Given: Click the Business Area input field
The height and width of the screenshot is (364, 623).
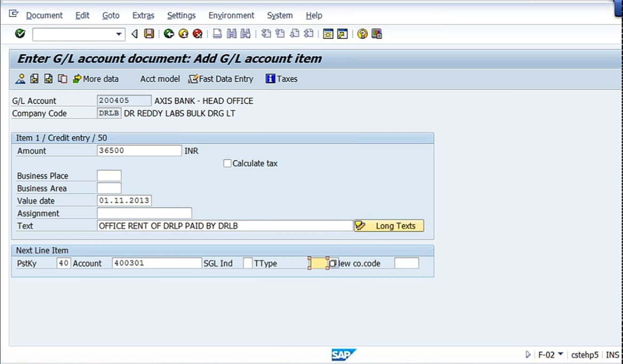Looking at the screenshot, I should coord(109,188).
